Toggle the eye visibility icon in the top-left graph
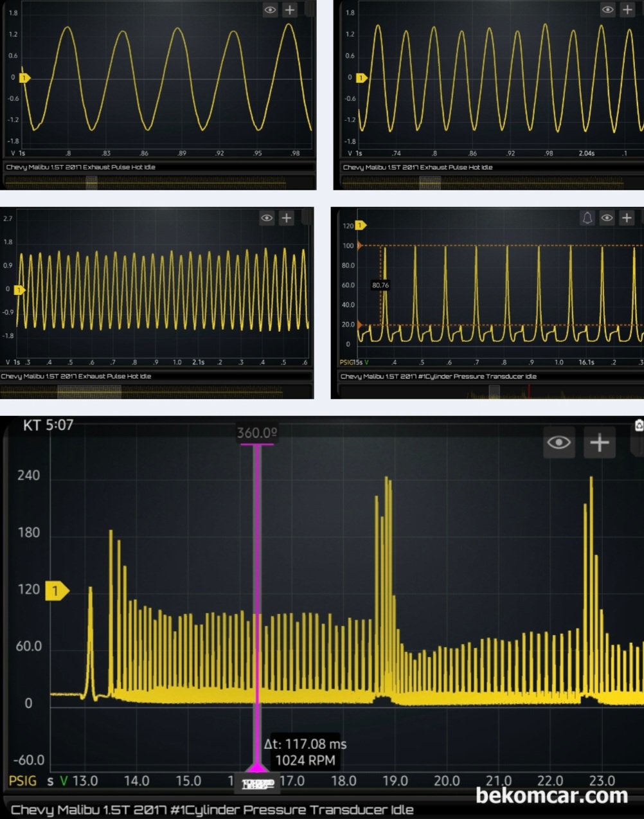 click(x=271, y=10)
